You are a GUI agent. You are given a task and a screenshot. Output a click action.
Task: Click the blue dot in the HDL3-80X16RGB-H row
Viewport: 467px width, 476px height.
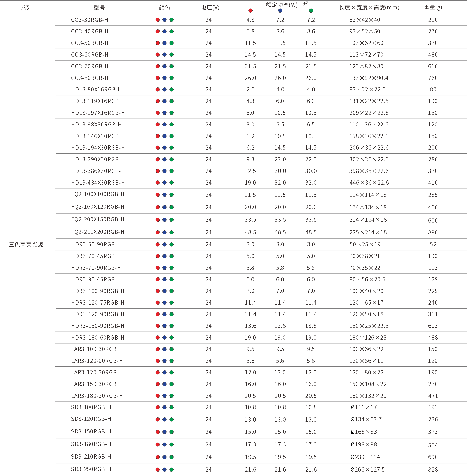click(164, 90)
